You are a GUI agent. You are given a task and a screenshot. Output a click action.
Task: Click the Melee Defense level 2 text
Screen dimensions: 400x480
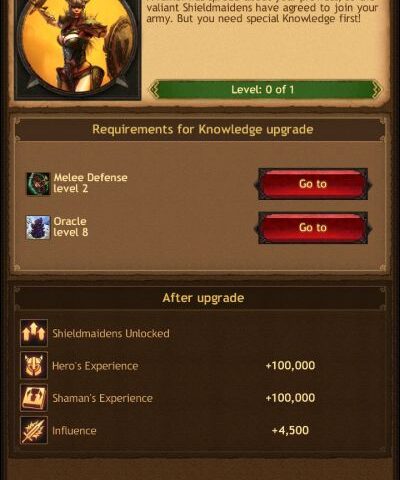(90, 183)
